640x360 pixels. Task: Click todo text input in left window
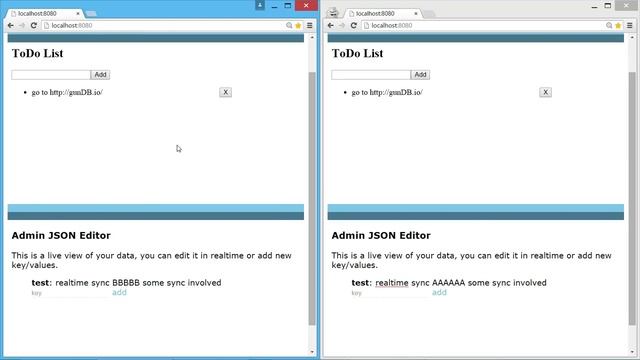point(51,75)
